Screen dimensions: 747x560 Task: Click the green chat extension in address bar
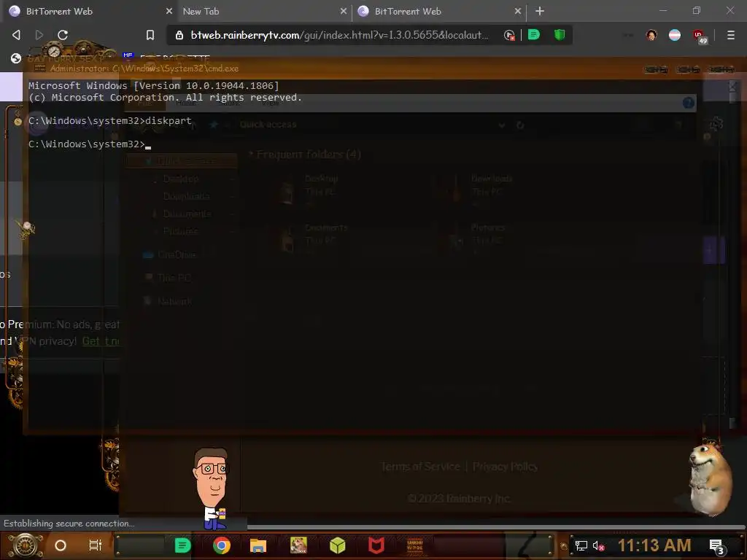[x=533, y=35]
